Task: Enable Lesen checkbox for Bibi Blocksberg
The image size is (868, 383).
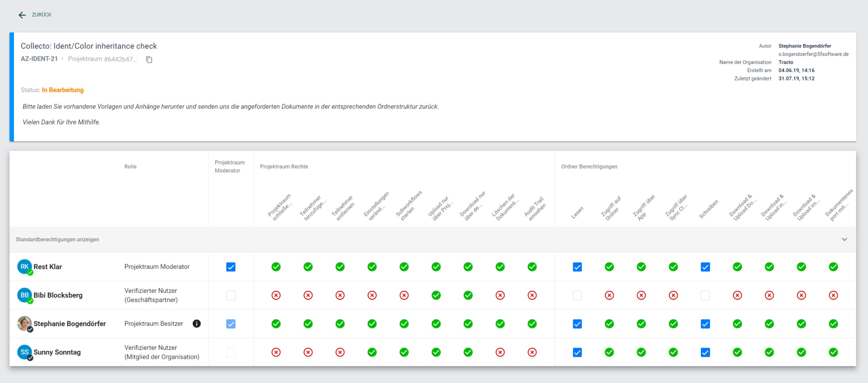Action: tap(577, 295)
